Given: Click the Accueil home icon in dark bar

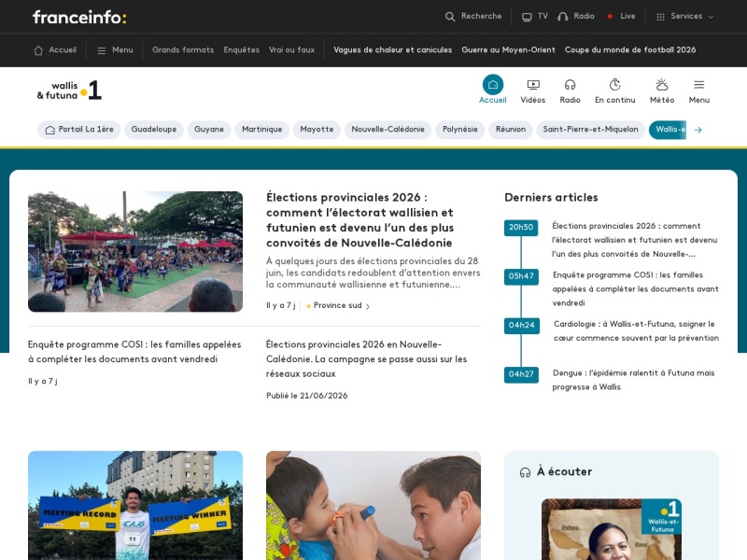Looking at the screenshot, I should (38, 50).
